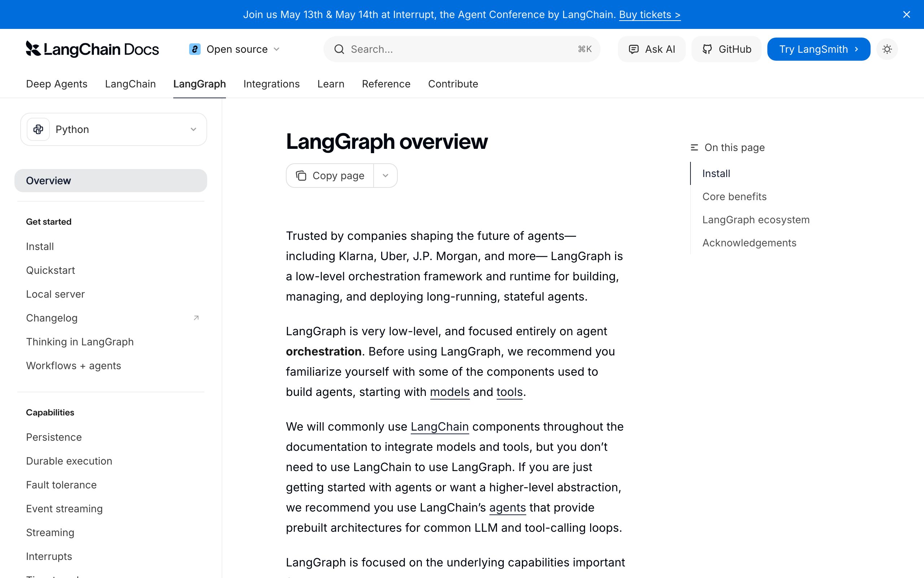
Task: Open the Integrations tab
Action: pyautogui.click(x=271, y=84)
